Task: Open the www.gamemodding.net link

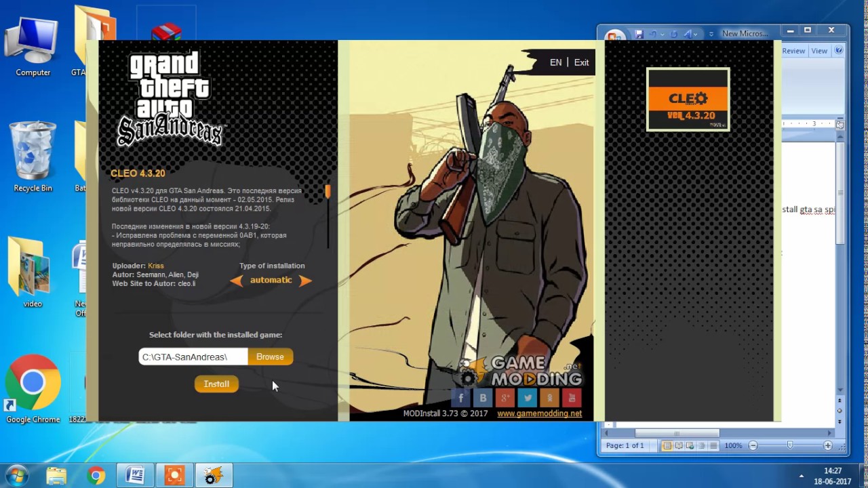Action: 539,413
